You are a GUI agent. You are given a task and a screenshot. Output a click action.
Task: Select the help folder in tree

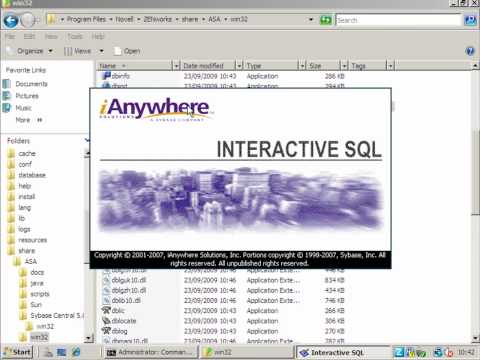pyautogui.click(x=25, y=186)
